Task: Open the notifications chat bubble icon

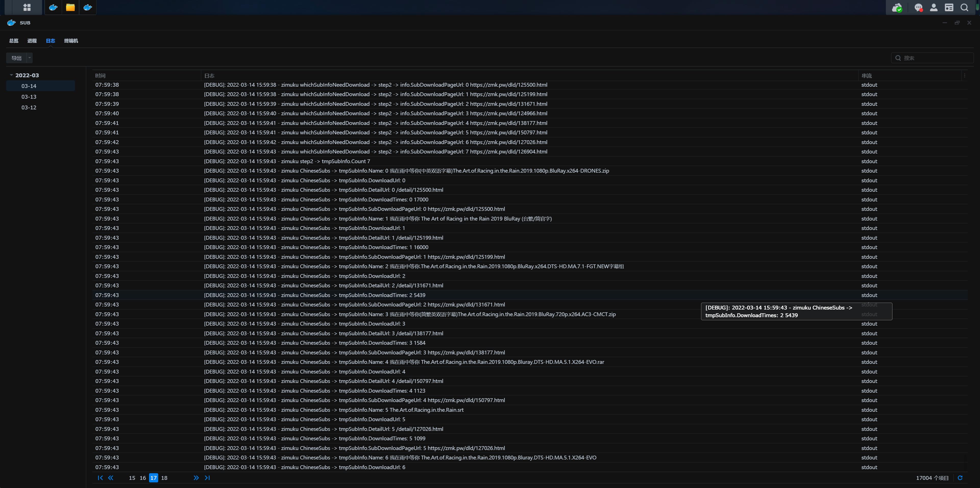Action: point(918,8)
